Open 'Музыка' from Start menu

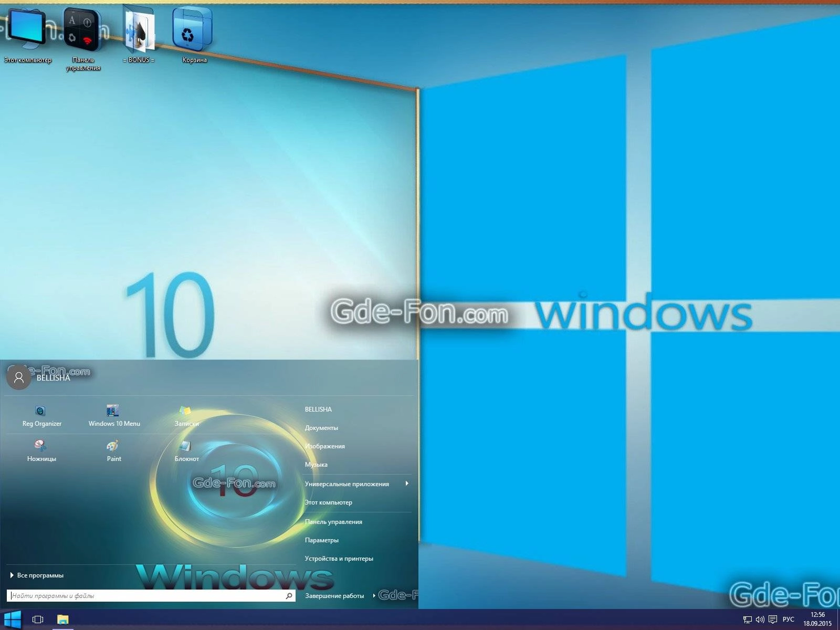tap(316, 465)
